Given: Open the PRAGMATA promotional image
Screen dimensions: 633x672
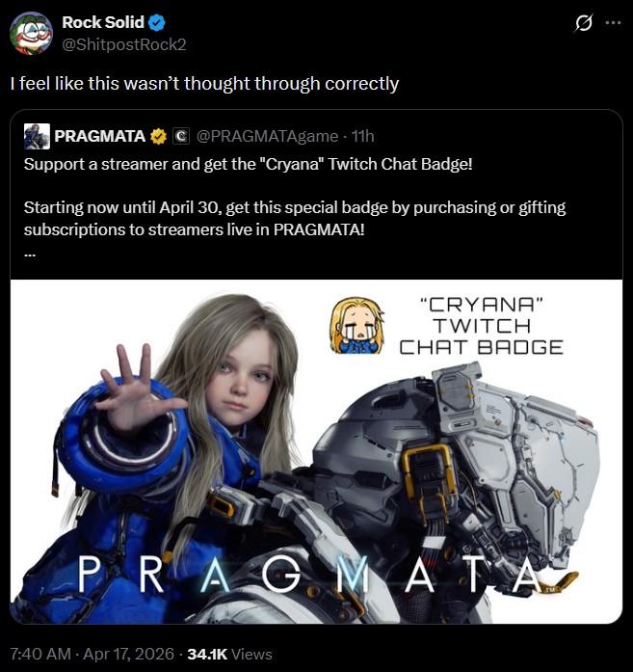Looking at the screenshot, I should pyautogui.click(x=316, y=452).
